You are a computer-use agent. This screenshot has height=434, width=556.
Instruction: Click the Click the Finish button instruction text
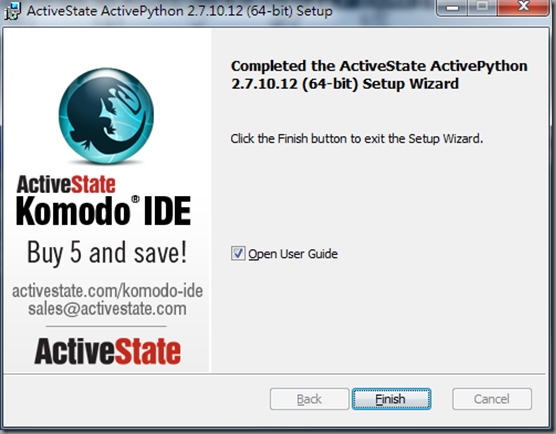pyautogui.click(x=357, y=138)
